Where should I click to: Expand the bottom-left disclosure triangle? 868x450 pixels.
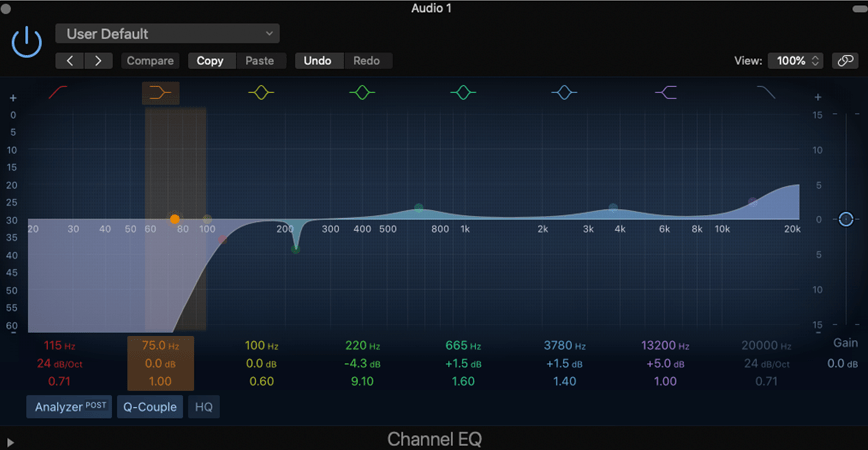click(10, 442)
